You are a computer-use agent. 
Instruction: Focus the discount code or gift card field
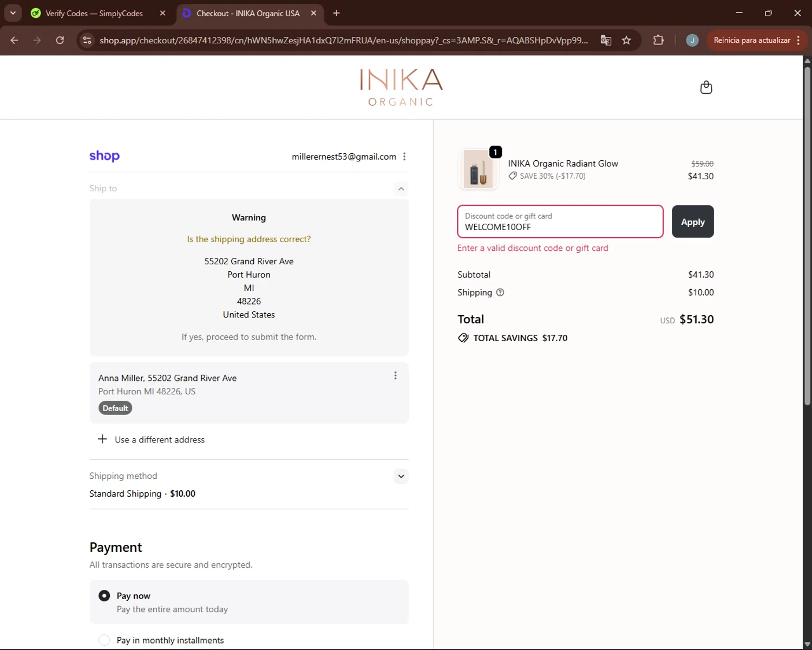[560, 222]
